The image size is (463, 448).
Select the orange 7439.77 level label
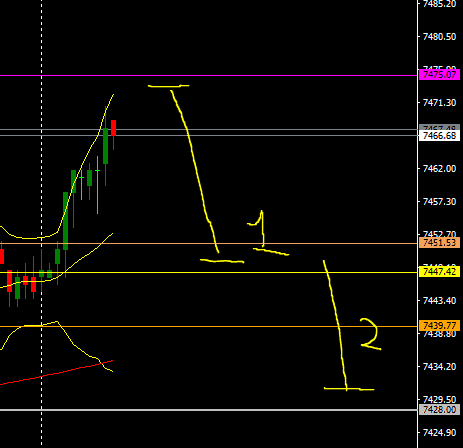click(x=439, y=325)
